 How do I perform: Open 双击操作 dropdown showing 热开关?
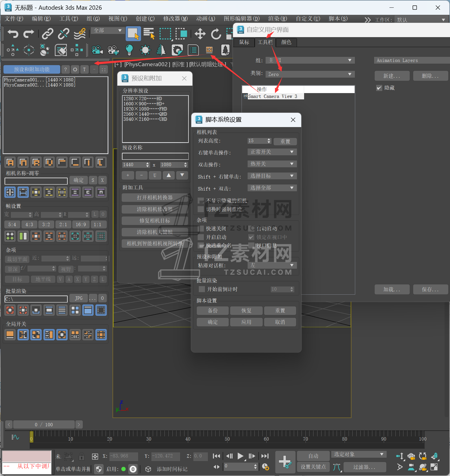coord(272,164)
